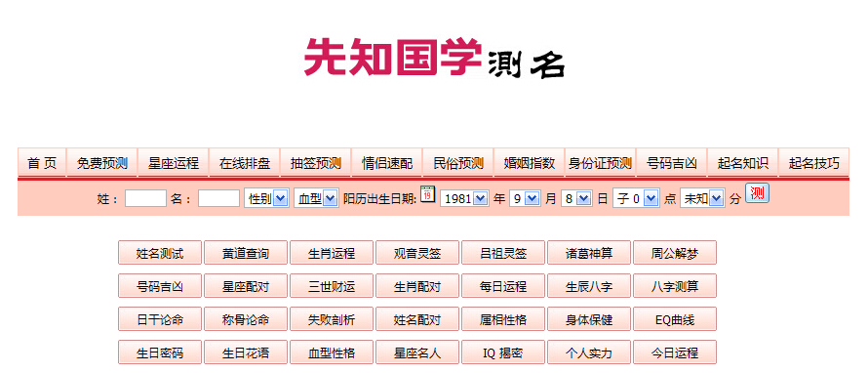Click the 诸葛神算 button

click(589, 253)
